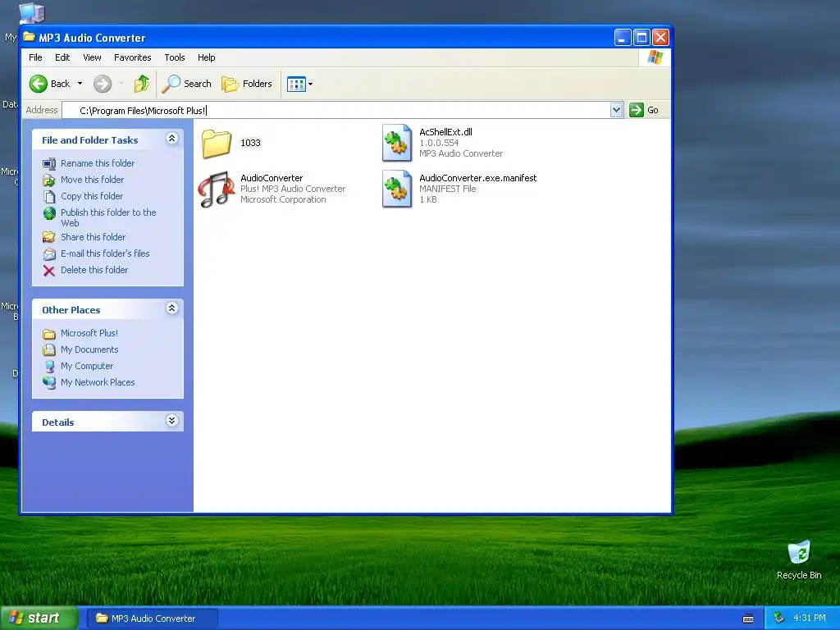Open the Edit menu
This screenshot has width=840, height=630.
(x=62, y=57)
